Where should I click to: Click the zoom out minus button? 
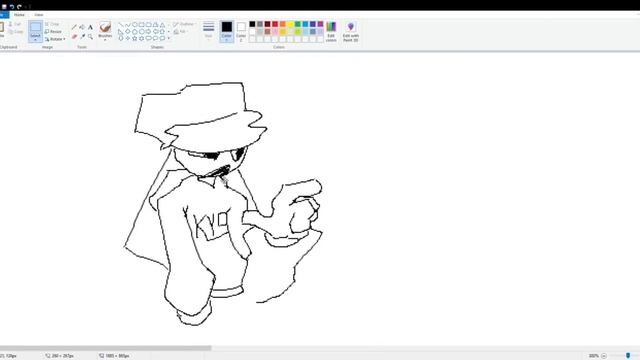click(604, 356)
